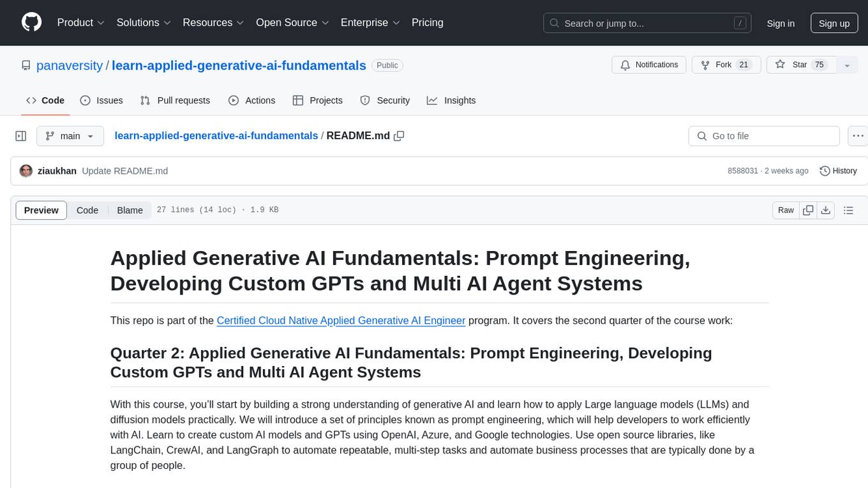Click the history clock icon
The width and height of the screenshot is (868, 488).
825,171
